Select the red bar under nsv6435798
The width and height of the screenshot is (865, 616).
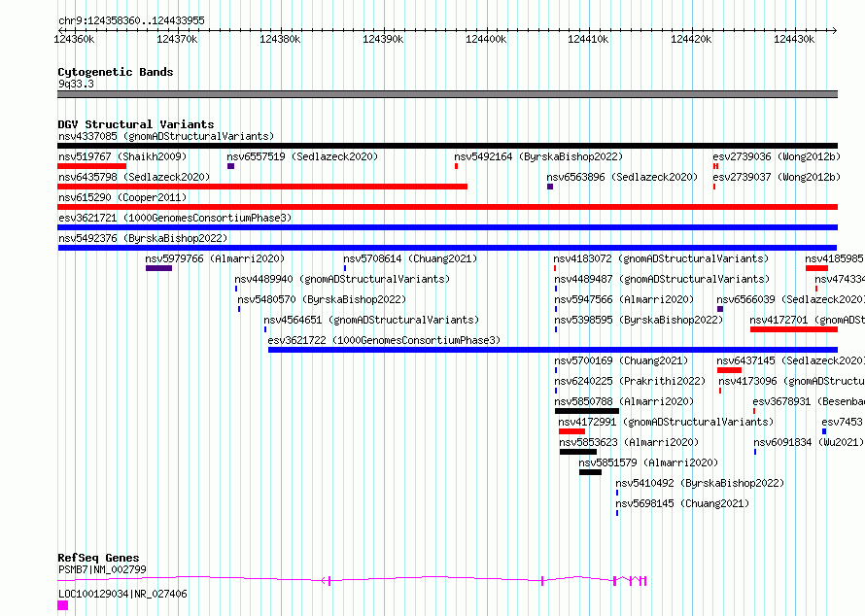(262, 187)
